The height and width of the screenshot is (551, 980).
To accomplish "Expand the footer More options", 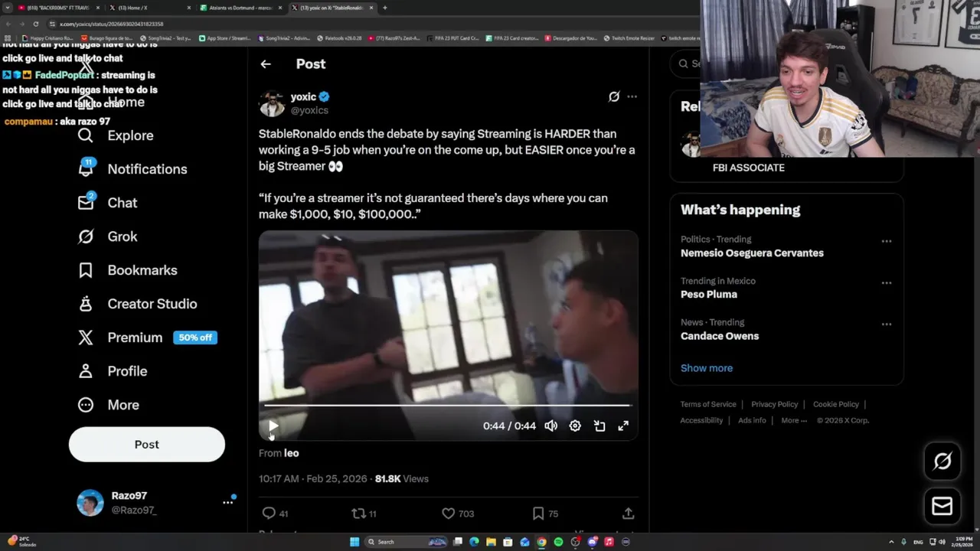I will pos(794,420).
